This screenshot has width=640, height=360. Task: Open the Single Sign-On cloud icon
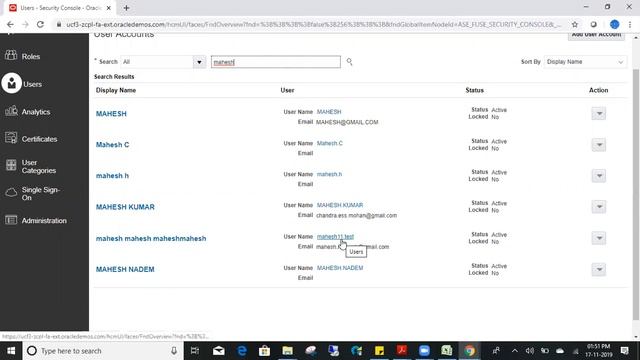[x=11, y=193]
